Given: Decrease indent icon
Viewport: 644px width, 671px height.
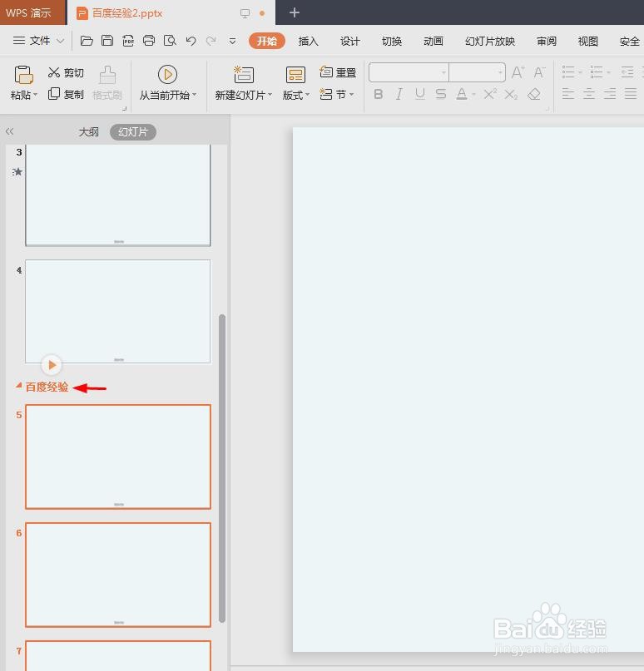Looking at the screenshot, I should (627, 72).
